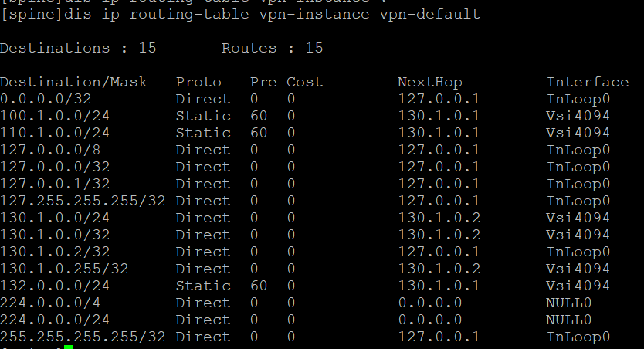This screenshot has width=644, height=349.
Task: Click the 130.1.0.2/32 destination entry
Action: [55, 252]
